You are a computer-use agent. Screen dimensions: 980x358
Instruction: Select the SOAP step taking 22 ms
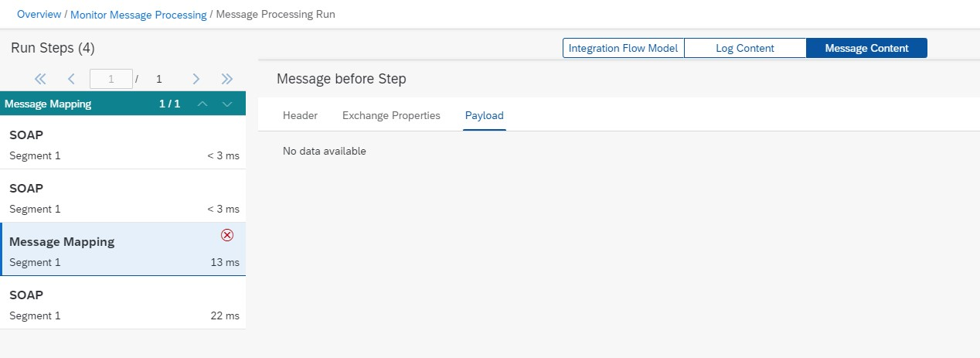[x=123, y=303]
